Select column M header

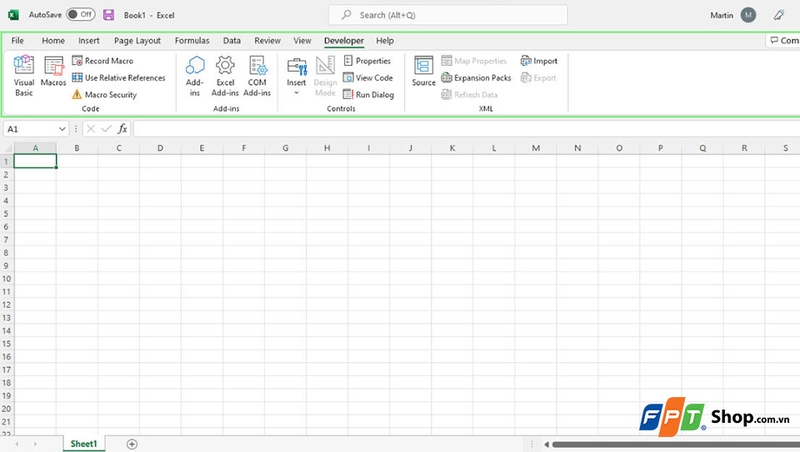(536, 148)
